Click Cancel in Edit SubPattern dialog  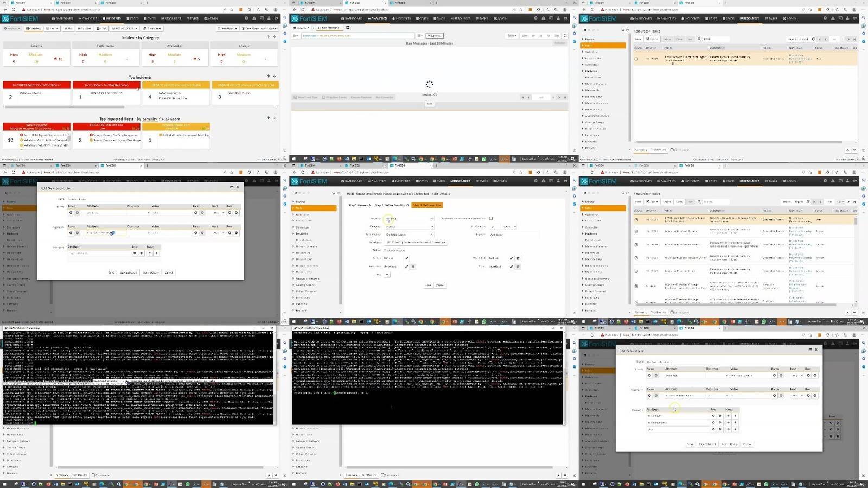(747, 444)
